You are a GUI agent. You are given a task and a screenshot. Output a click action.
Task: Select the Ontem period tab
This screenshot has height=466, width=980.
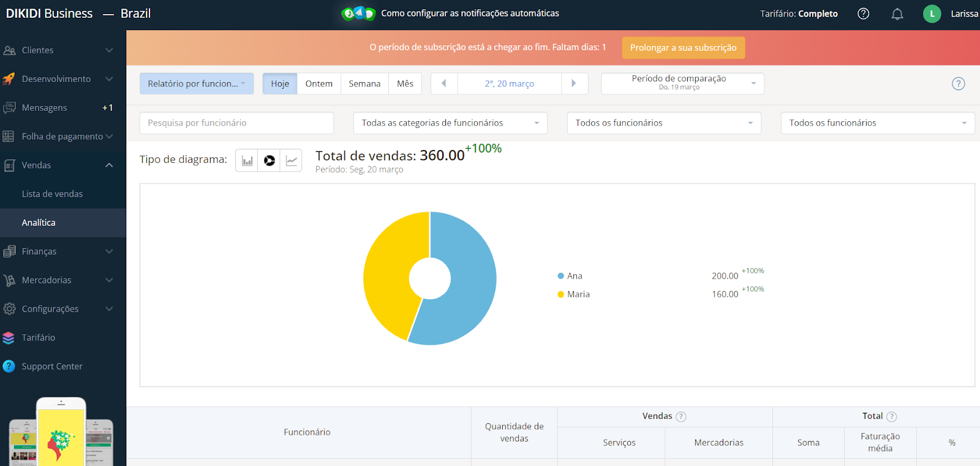[x=319, y=84]
